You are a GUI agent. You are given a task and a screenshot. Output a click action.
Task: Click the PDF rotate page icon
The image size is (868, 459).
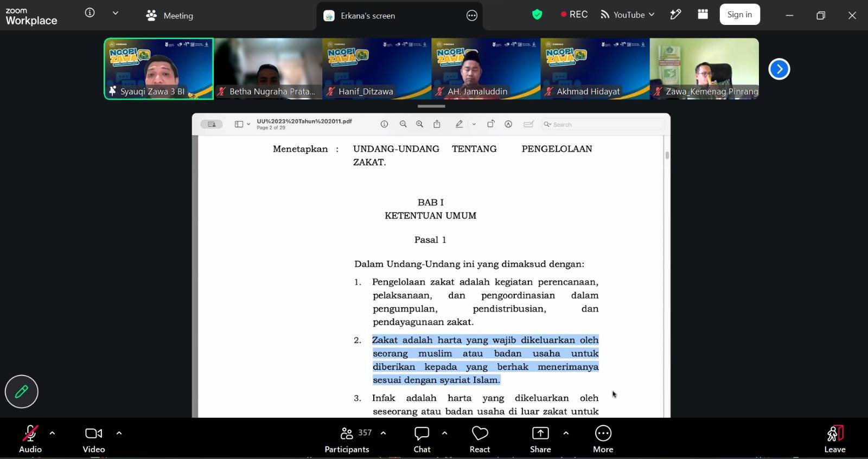click(490, 124)
